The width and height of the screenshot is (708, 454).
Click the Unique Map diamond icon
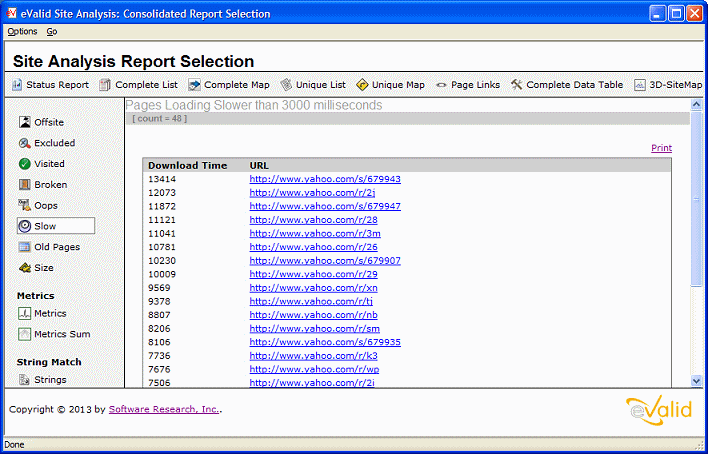click(362, 85)
